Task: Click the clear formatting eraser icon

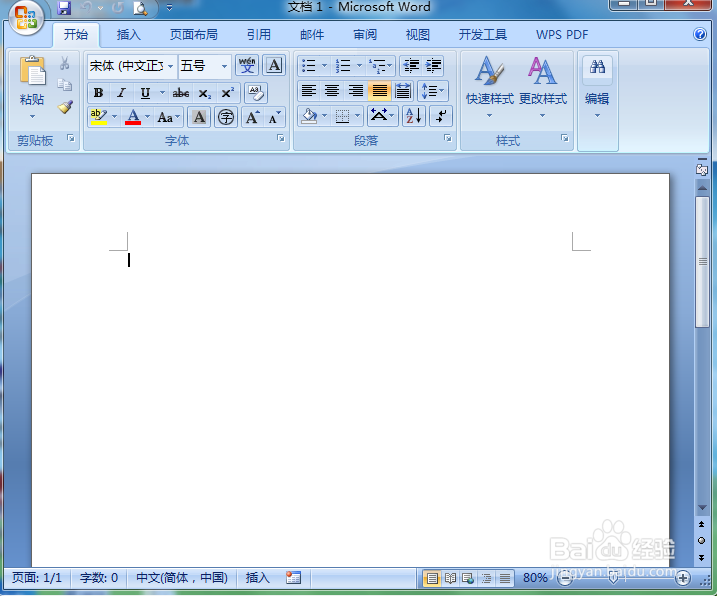Action: coord(256,93)
